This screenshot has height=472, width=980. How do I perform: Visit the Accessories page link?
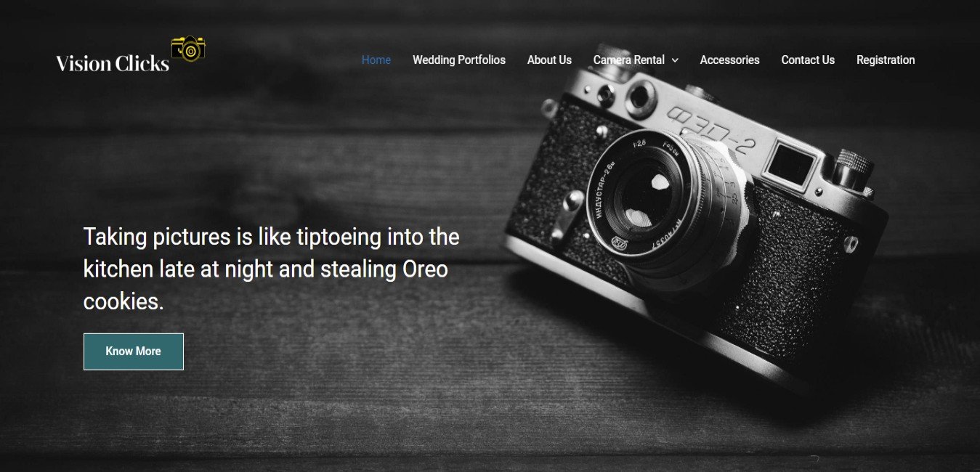click(x=729, y=60)
